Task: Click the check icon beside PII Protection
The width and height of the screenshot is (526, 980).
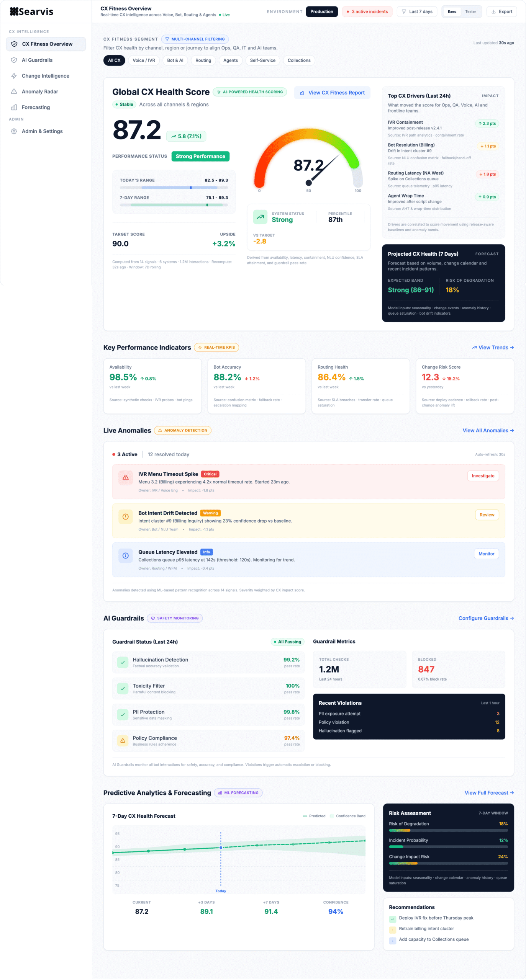Action: [x=123, y=714]
